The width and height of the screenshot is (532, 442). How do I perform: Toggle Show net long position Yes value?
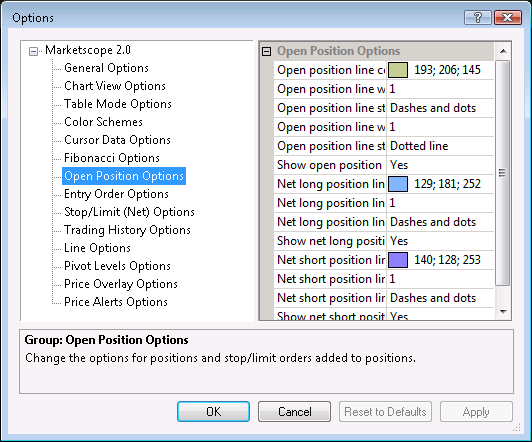point(440,241)
